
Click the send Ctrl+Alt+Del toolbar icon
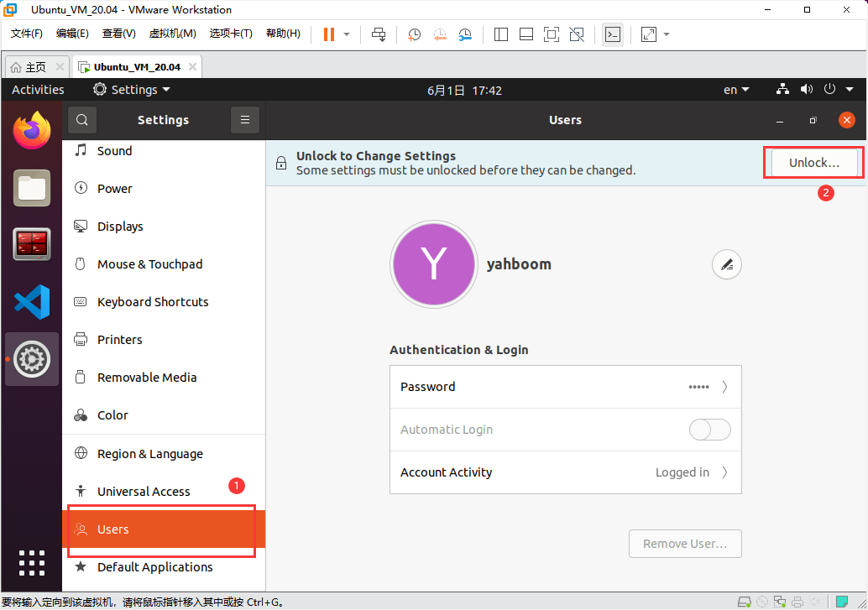379,34
